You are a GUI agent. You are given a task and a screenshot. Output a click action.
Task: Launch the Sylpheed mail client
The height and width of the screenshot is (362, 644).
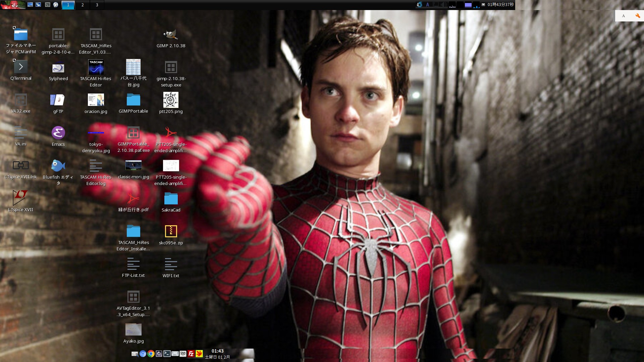pyautogui.click(x=58, y=68)
